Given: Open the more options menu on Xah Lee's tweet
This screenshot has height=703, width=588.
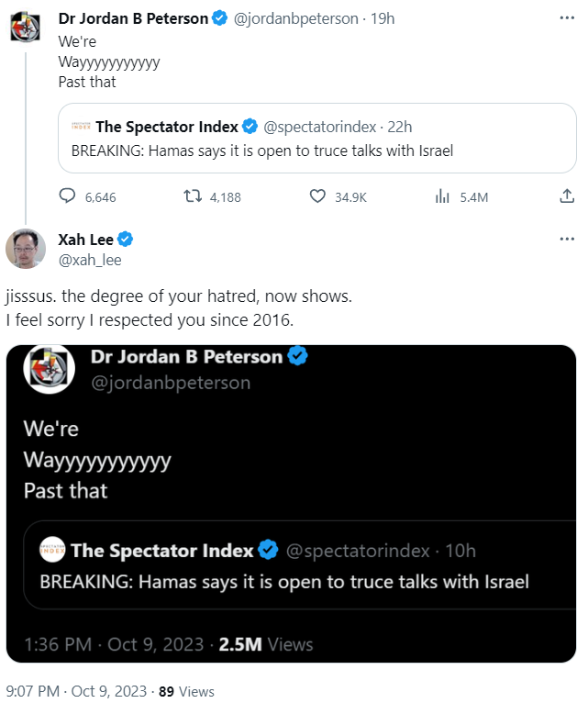Looking at the screenshot, I should tap(567, 240).
